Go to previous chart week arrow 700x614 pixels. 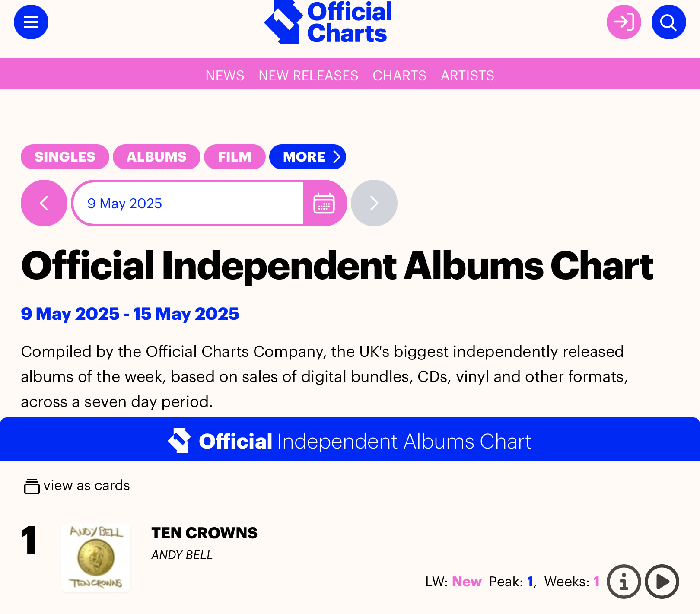(44, 203)
